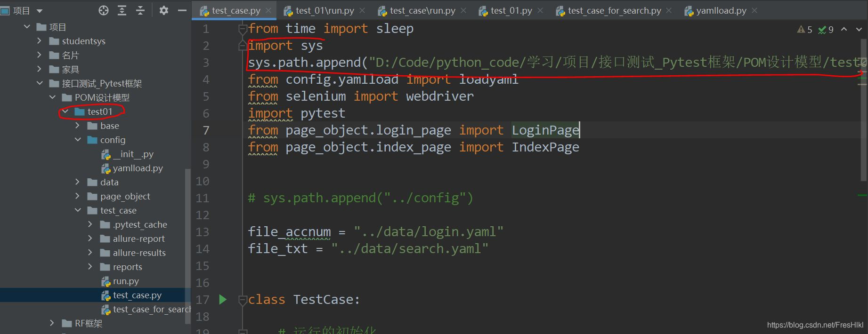The width and height of the screenshot is (868, 334).
Task: Collapse the POM设计模型 folder
Action: [52, 97]
